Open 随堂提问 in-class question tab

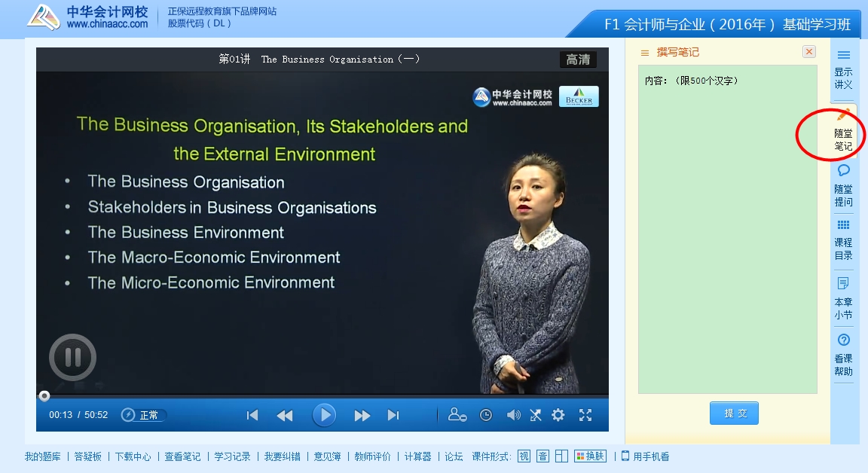(843, 185)
